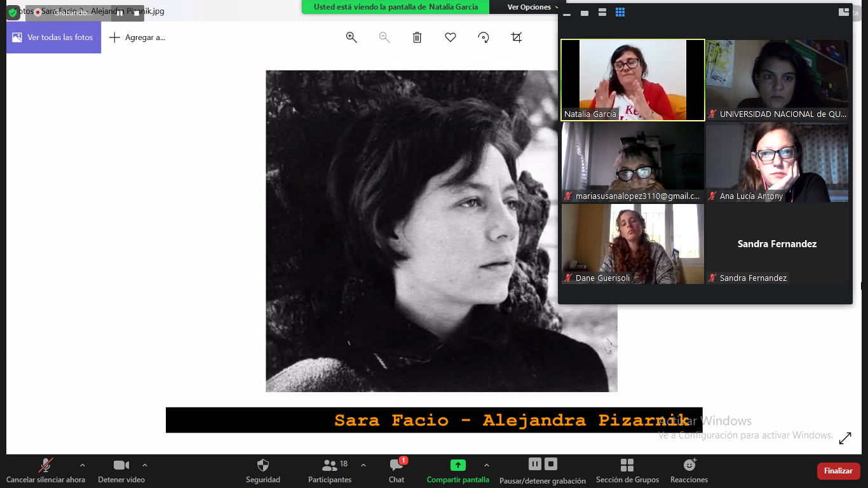This screenshot has width=868, height=488.
Task: Open the Chat panel
Action: click(x=397, y=470)
